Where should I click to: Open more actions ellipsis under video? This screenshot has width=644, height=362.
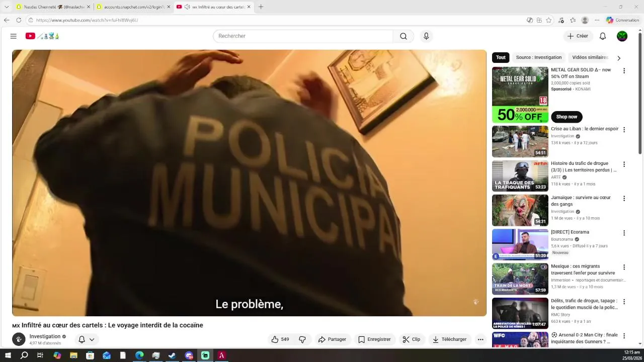pos(480,339)
